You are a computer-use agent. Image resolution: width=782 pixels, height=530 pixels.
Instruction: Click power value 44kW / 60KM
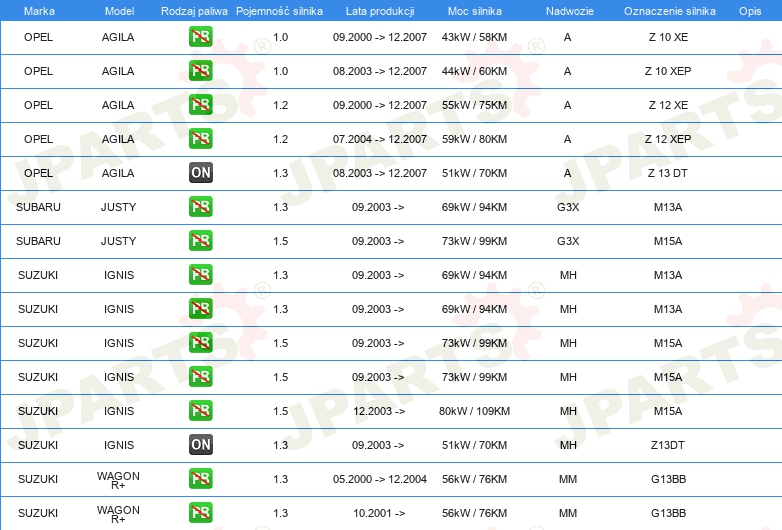click(x=474, y=71)
